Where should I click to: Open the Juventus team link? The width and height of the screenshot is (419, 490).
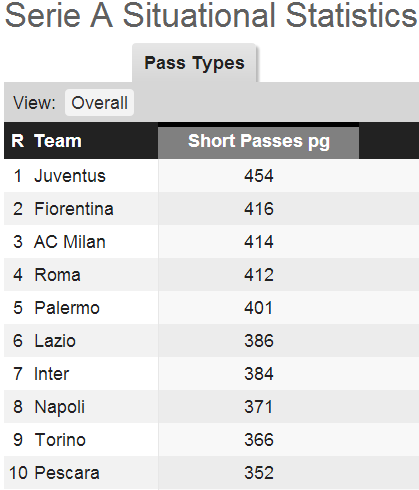[x=70, y=176]
